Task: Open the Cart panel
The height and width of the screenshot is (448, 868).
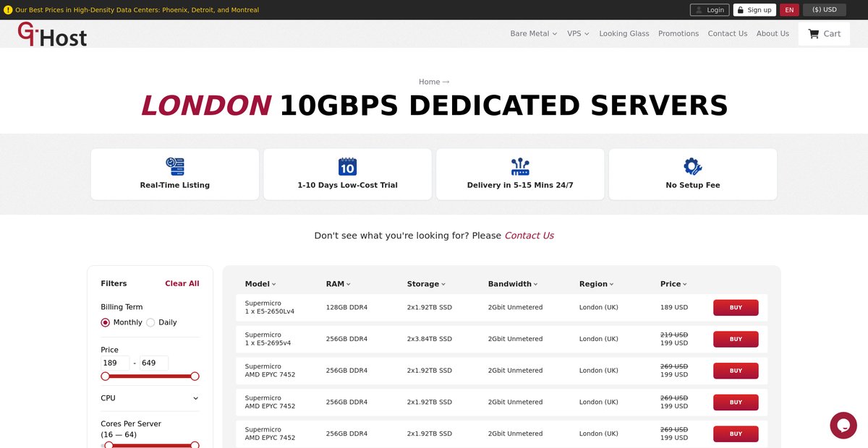Action: (x=824, y=34)
